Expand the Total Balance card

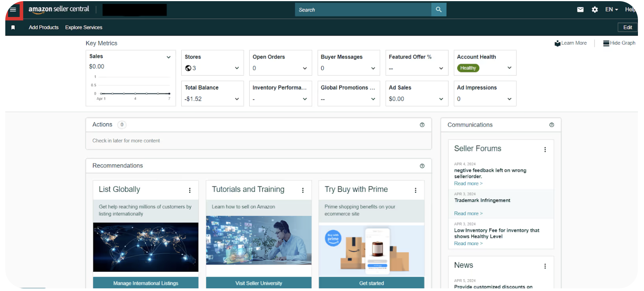237,99
